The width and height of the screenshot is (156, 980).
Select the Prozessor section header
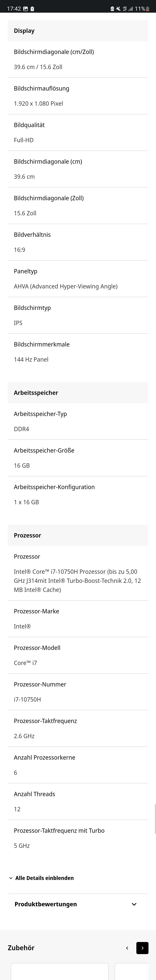point(78,535)
